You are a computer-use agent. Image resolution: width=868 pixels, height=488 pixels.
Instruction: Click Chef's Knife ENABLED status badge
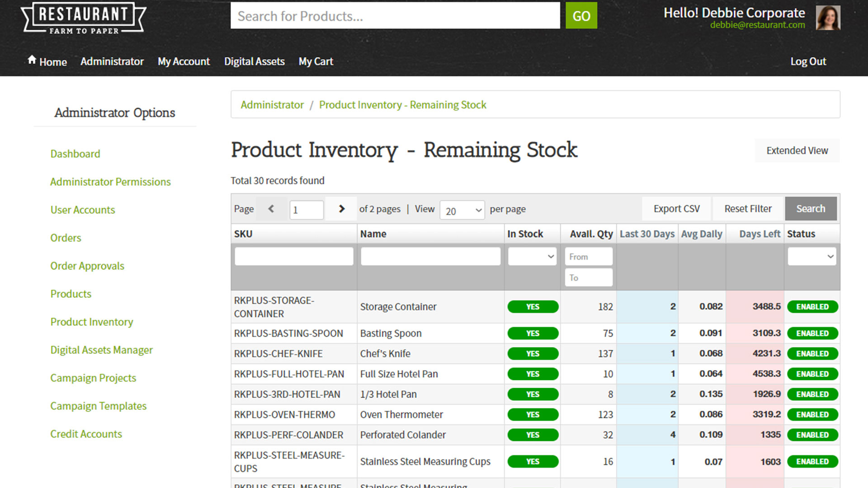812,354
